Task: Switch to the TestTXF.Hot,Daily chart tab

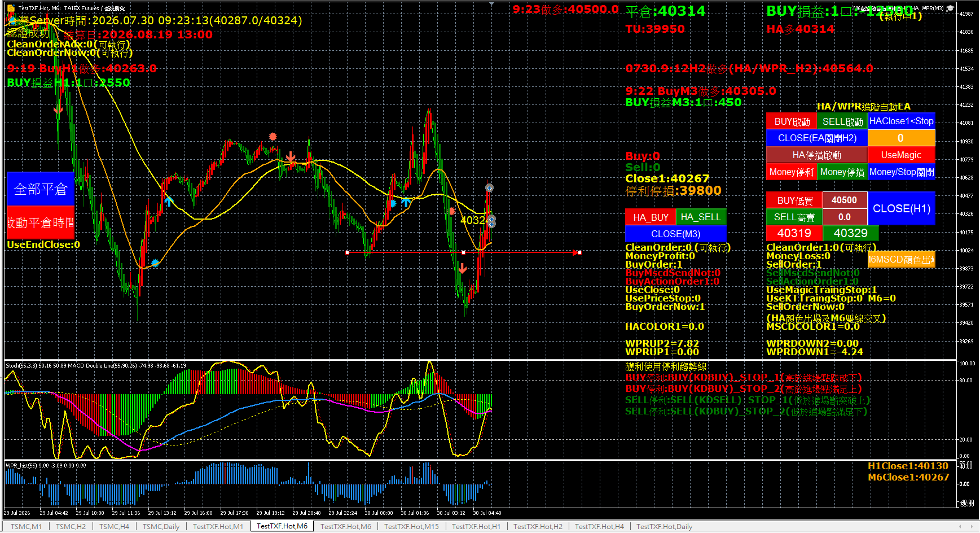Action: (x=664, y=526)
